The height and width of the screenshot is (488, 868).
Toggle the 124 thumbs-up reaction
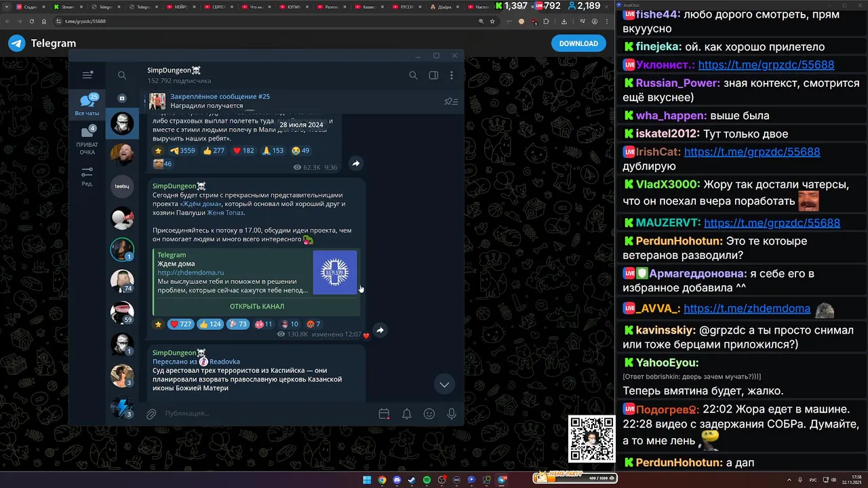tap(210, 324)
